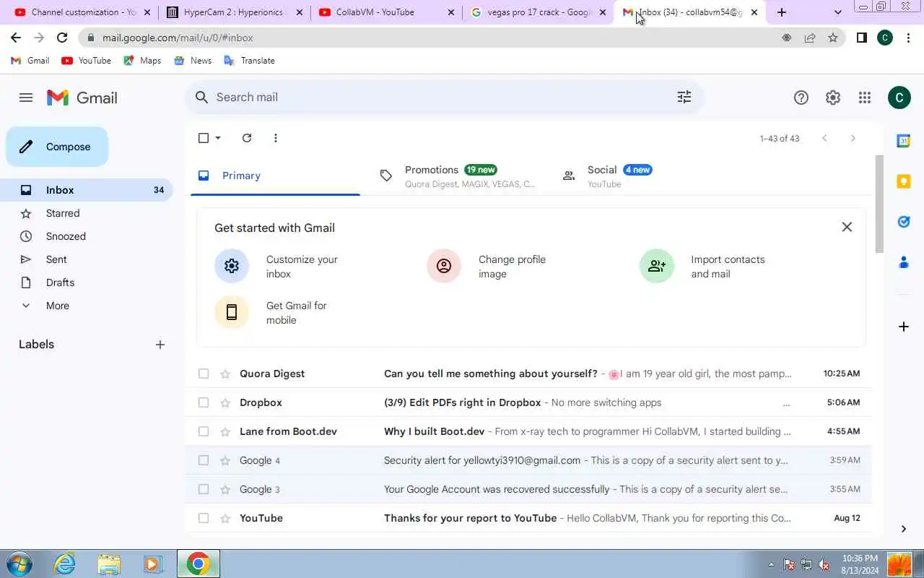Screen dimensions: 924x578
Task: Show side panel arrow at bottom right
Action: [x=903, y=529]
